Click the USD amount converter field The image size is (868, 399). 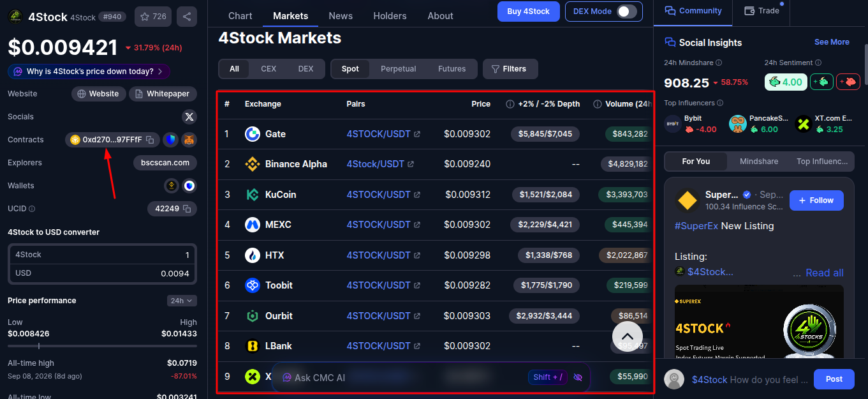(102, 273)
